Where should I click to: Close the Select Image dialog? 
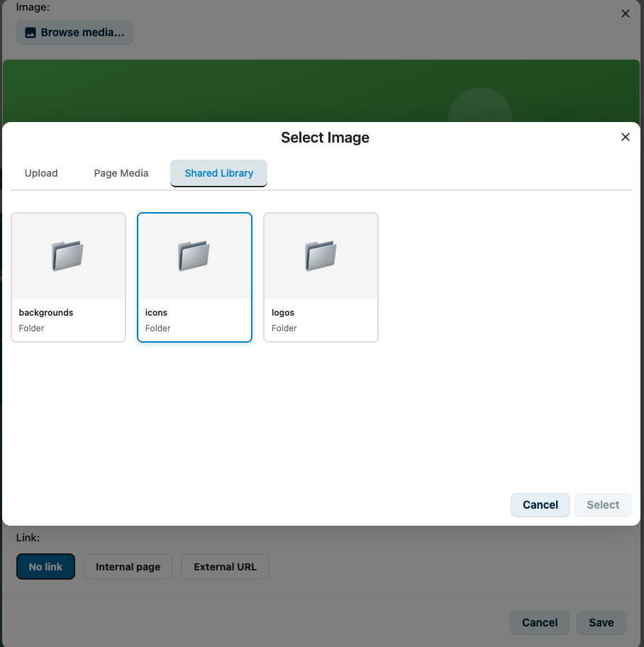(625, 137)
